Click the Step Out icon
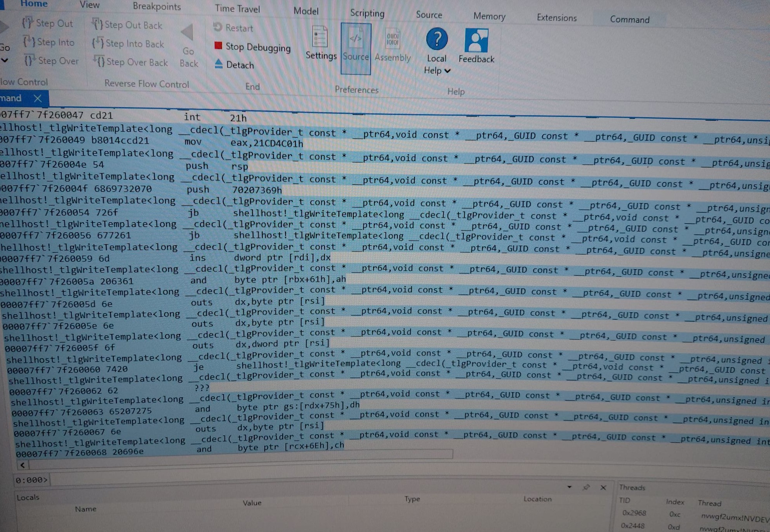The height and width of the screenshot is (532, 770). pos(27,23)
